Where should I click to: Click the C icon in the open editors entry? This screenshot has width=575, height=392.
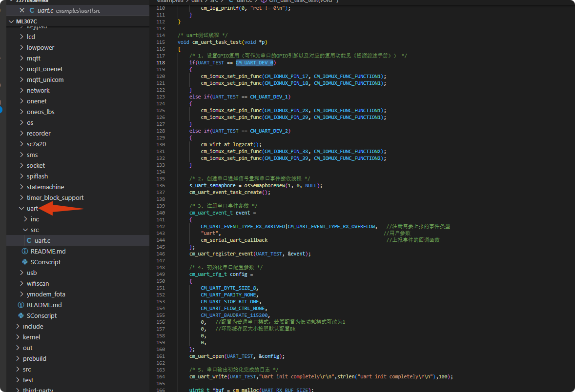[32, 10]
